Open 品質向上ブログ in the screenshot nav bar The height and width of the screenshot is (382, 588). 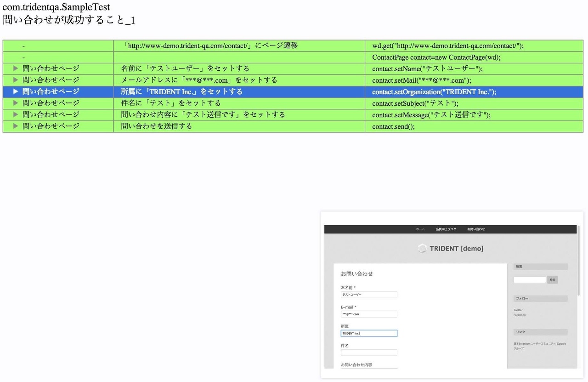pyautogui.click(x=446, y=229)
